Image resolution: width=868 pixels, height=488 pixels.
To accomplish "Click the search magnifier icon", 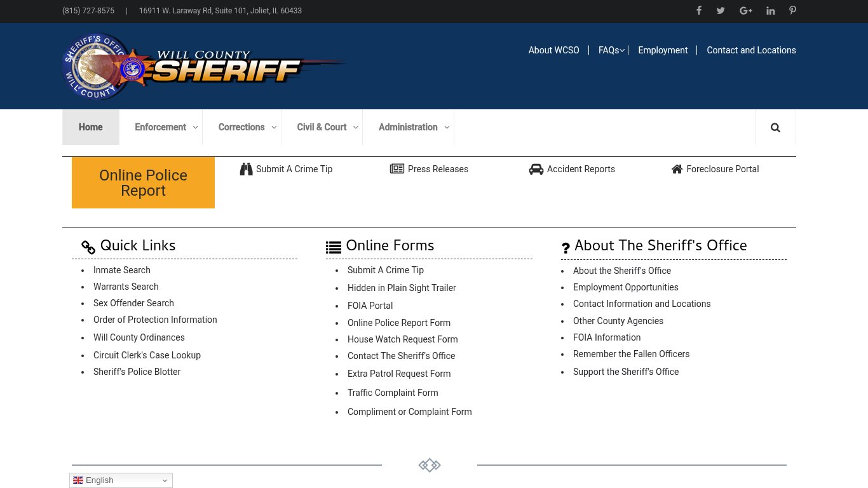I will [775, 128].
